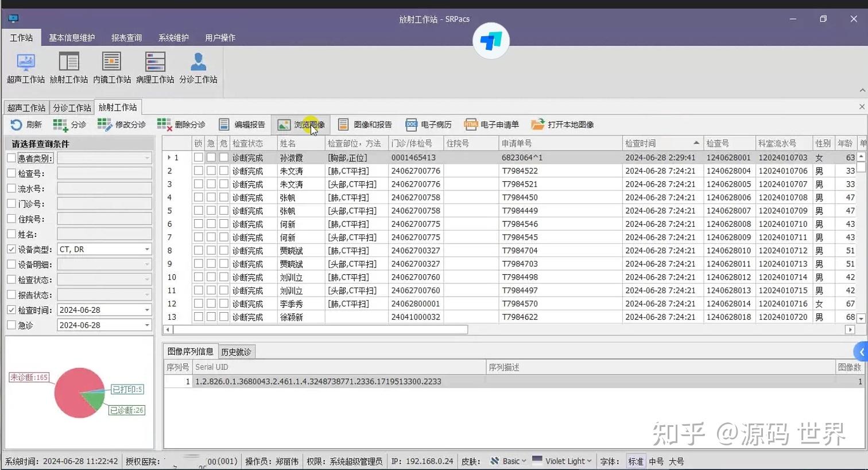Enable the 姓名 name filter checkbox
This screenshot has height=470, width=868.
point(11,234)
